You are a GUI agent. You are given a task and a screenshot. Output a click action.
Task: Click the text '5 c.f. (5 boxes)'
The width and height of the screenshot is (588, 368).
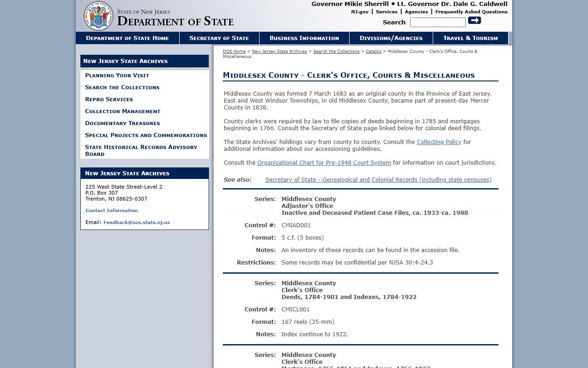click(303, 238)
